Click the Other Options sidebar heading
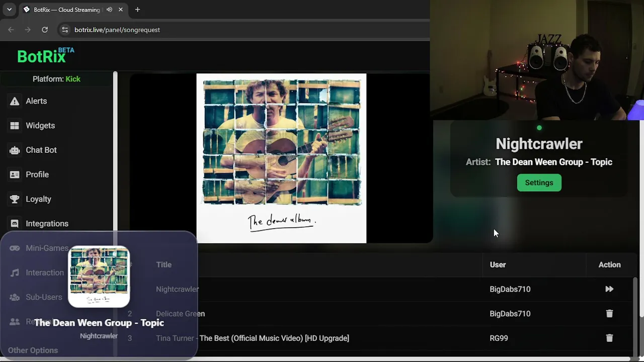The image size is (644, 362). click(33, 350)
